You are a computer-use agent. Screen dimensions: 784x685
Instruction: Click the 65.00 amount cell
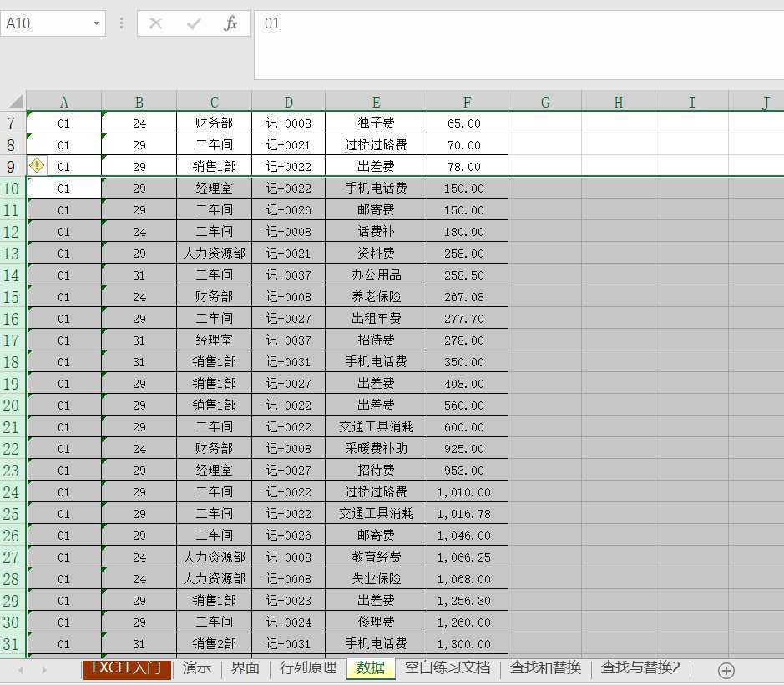(x=468, y=123)
